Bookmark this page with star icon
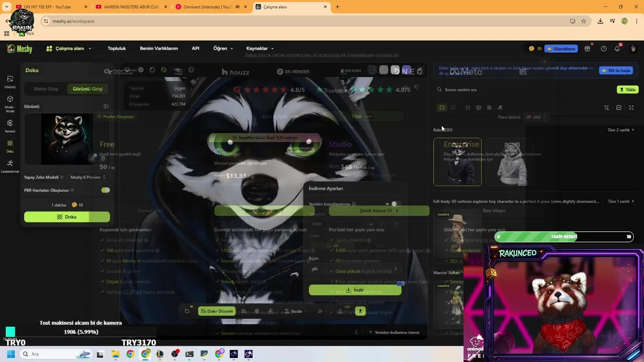The width and height of the screenshot is (644, 362). 584,21
